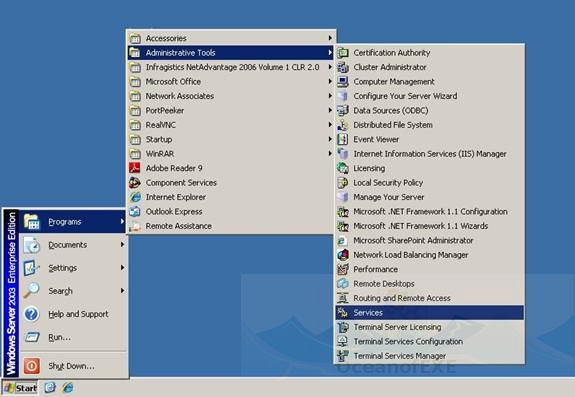Screen dimensions: 575x397
Task: Click the red Shut Down icon
Action: coord(32,366)
